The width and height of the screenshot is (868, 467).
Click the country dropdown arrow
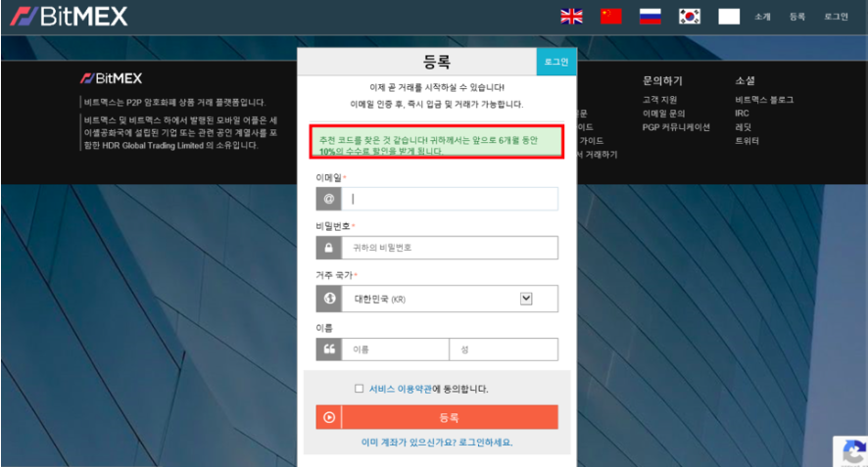(526, 299)
